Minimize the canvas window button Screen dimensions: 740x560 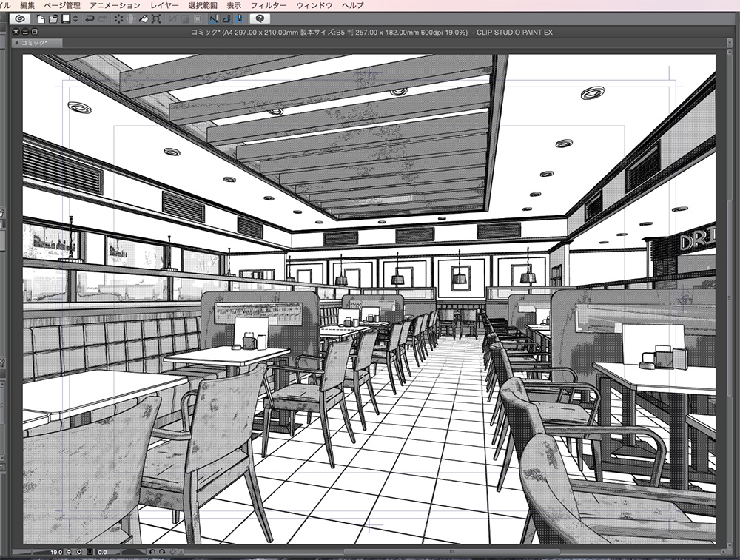pos(25,32)
